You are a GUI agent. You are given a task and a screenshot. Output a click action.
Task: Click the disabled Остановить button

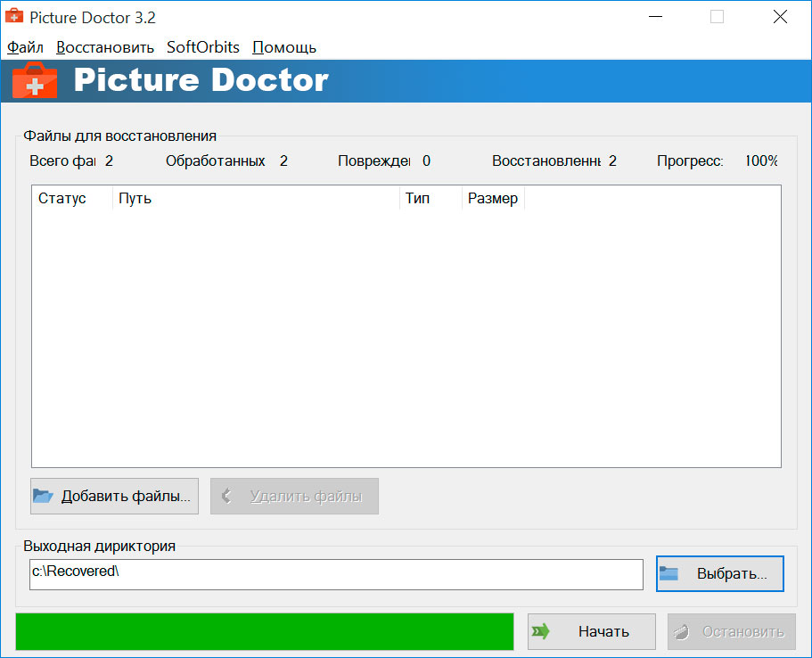click(x=731, y=631)
